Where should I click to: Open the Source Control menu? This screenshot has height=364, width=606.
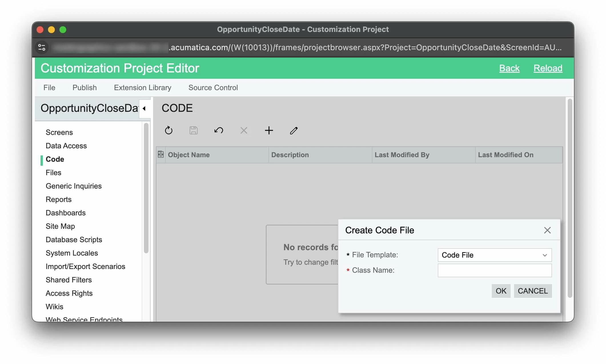[213, 87]
